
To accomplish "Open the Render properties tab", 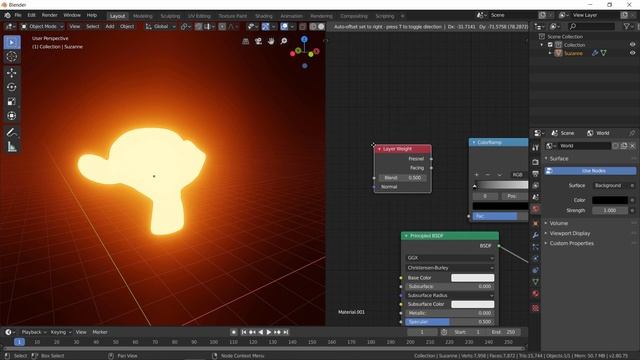I will [535, 162].
